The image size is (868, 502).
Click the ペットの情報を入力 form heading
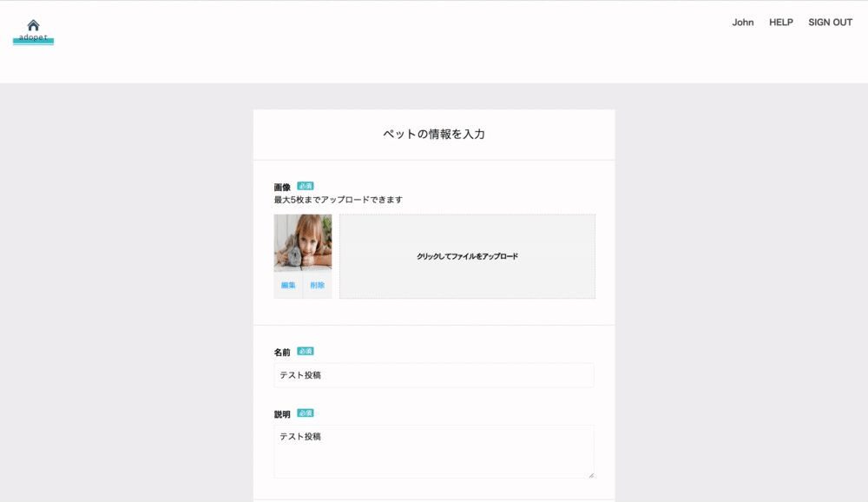pos(433,134)
